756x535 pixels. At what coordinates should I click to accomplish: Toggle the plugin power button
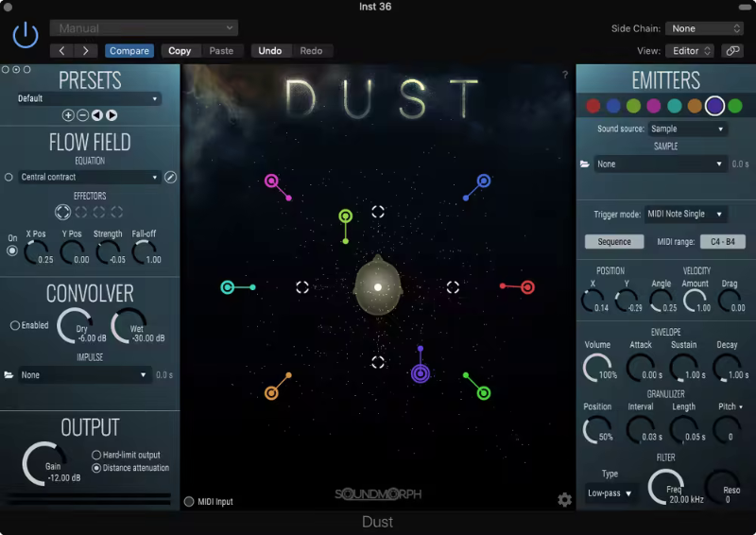(x=26, y=37)
